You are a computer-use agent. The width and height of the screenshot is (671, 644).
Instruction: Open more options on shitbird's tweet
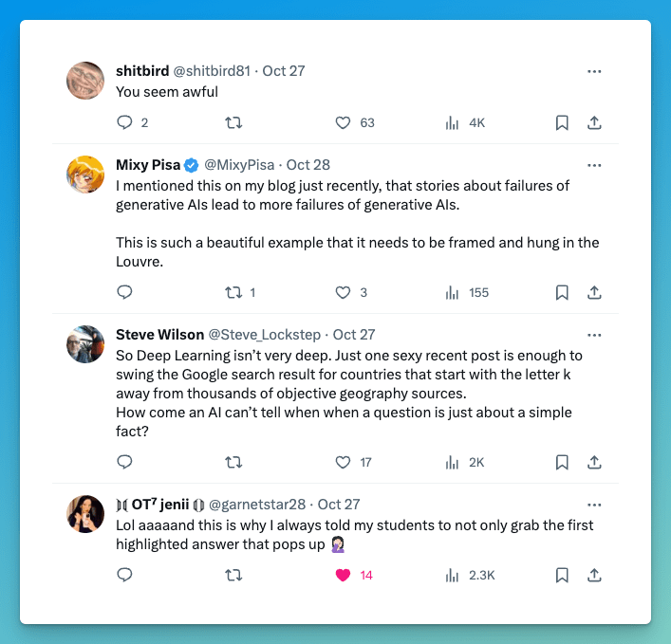594,71
